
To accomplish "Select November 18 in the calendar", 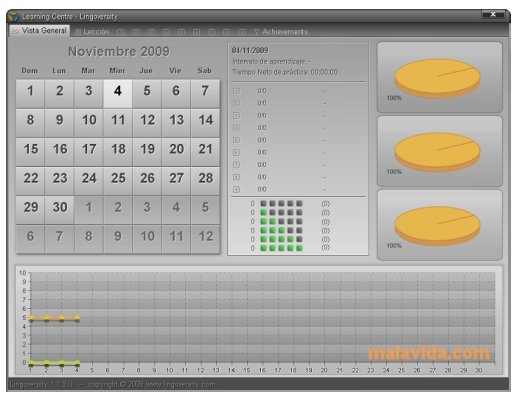I will point(118,152).
